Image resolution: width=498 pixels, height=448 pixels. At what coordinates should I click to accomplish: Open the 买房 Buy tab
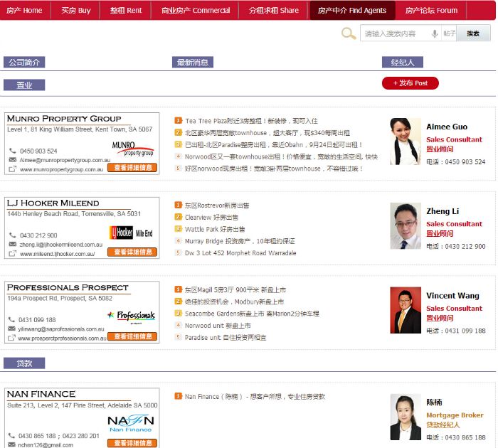76,11
